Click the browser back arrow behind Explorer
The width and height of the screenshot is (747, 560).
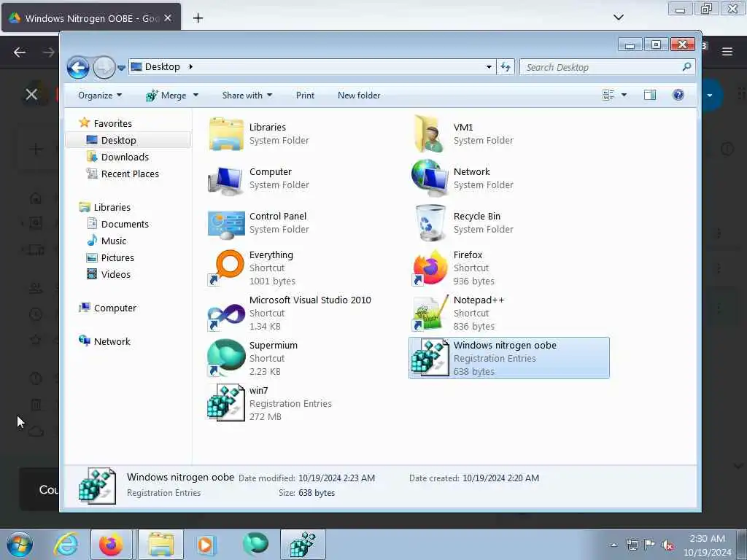tap(19, 52)
